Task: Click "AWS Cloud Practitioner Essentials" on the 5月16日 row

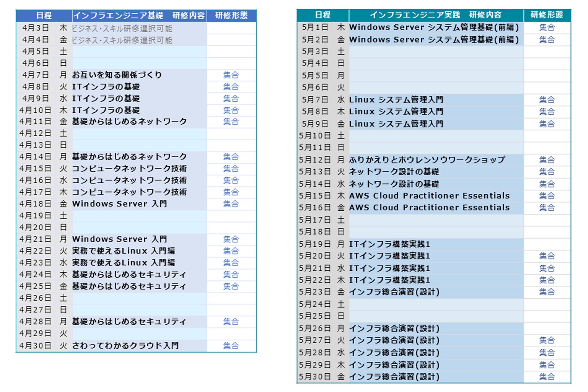Action: point(429,208)
